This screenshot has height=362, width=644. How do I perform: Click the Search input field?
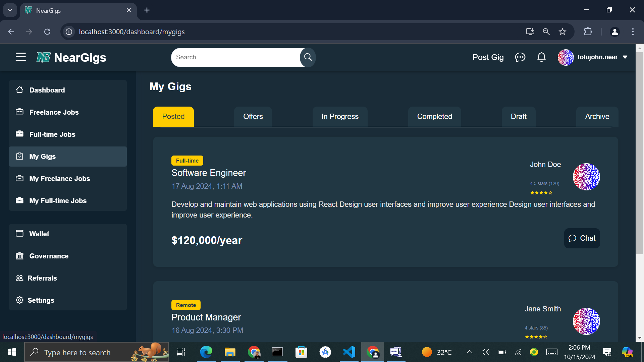click(x=235, y=57)
